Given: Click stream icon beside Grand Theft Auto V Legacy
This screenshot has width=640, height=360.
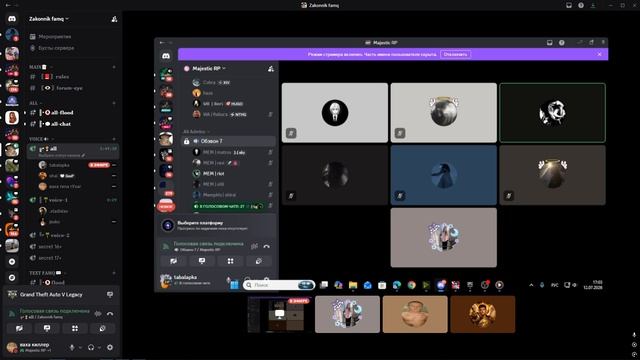Looking at the screenshot, I should tap(110, 294).
